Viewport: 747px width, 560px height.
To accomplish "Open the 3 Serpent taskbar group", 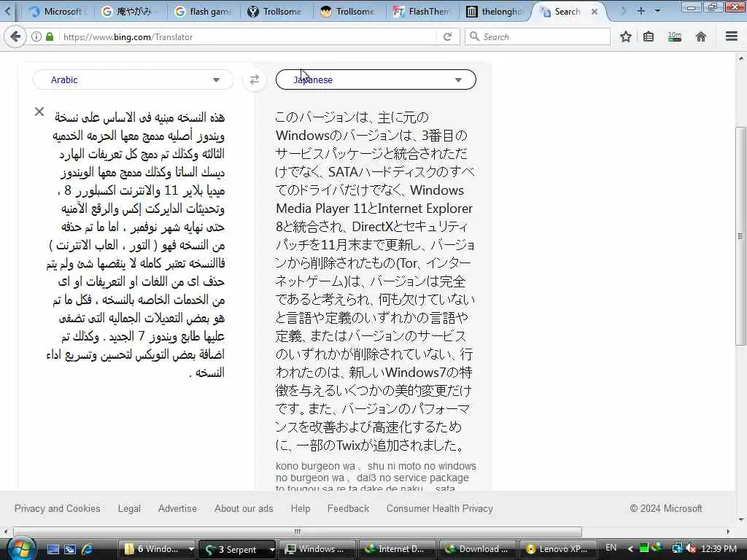I will point(233,549).
